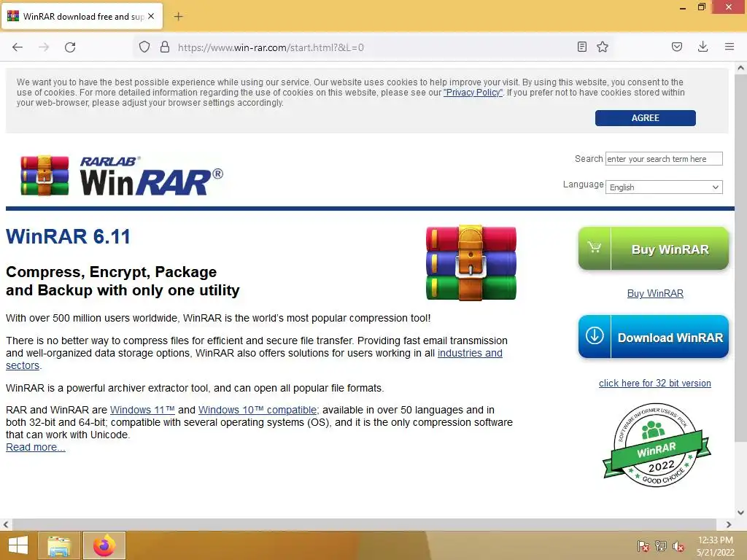747x560 pixels.
Task: Open the Privacy Policy link
Action: pos(473,93)
